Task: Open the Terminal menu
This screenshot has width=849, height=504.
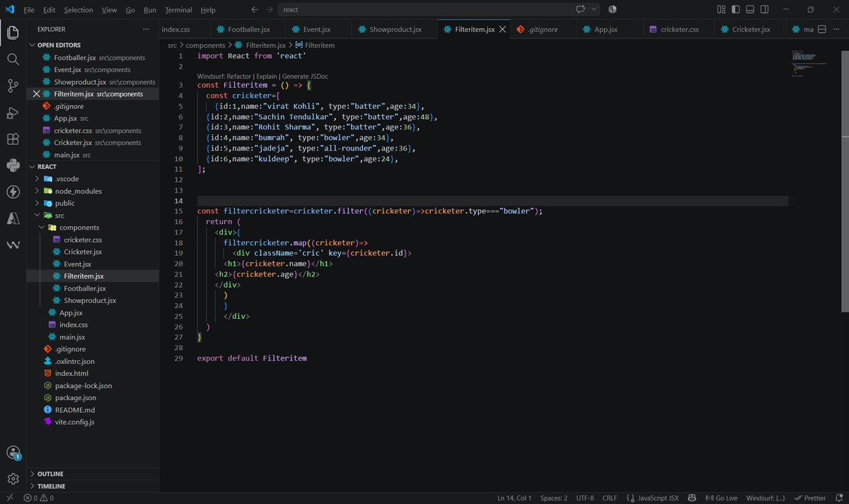Action: [x=178, y=10]
